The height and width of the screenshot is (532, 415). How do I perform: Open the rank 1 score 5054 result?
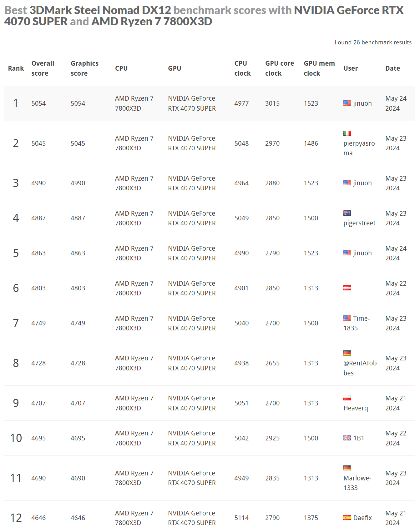[x=38, y=103]
